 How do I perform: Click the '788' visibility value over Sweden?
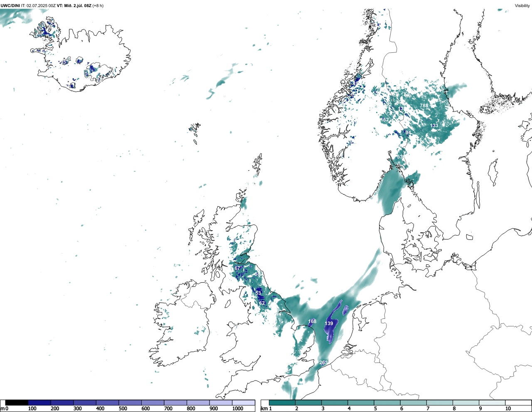(424, 106)
